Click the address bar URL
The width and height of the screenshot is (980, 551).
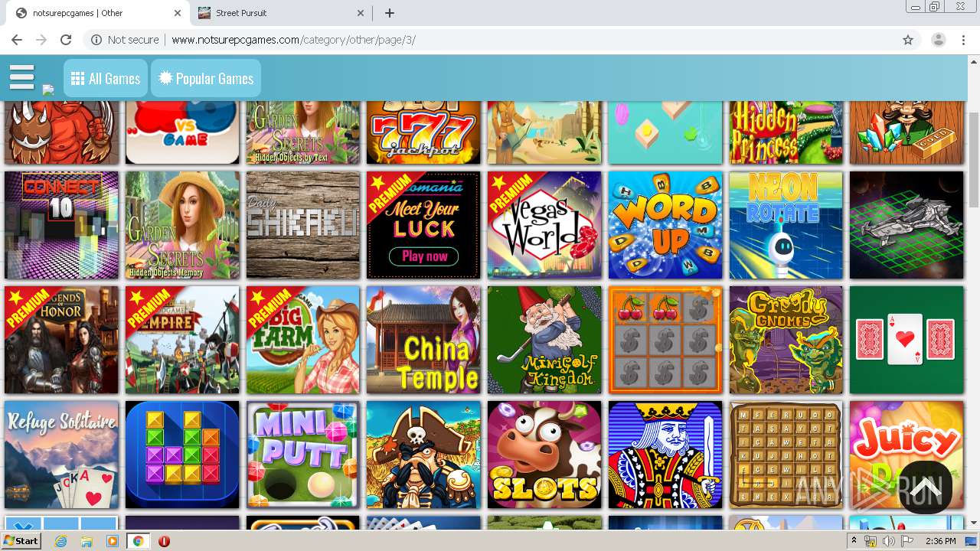(x=293, y=40)
